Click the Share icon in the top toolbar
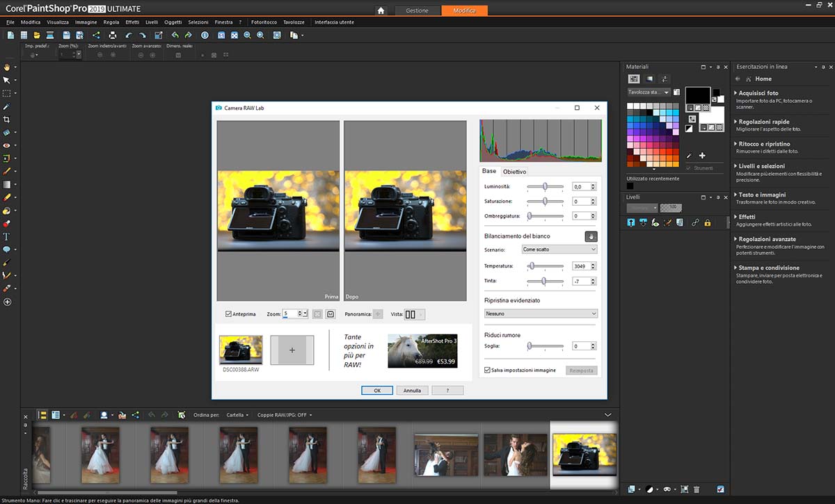This screenshot has height=504, width=835. pyautogui.click(x=95, y=35)
